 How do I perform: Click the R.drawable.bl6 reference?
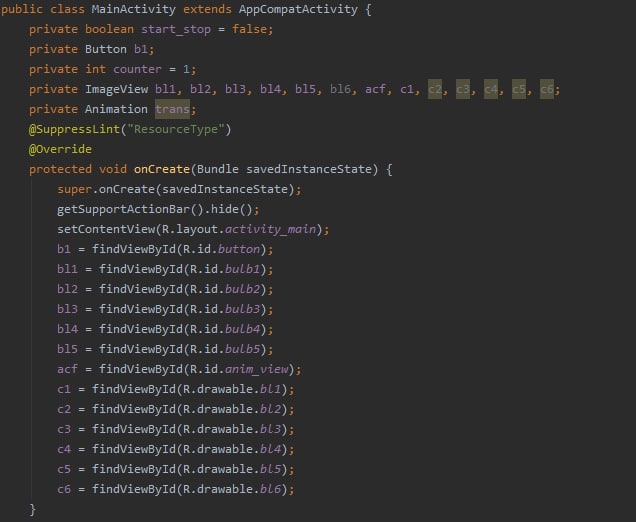pyautogui.click(x=232, y=489)
